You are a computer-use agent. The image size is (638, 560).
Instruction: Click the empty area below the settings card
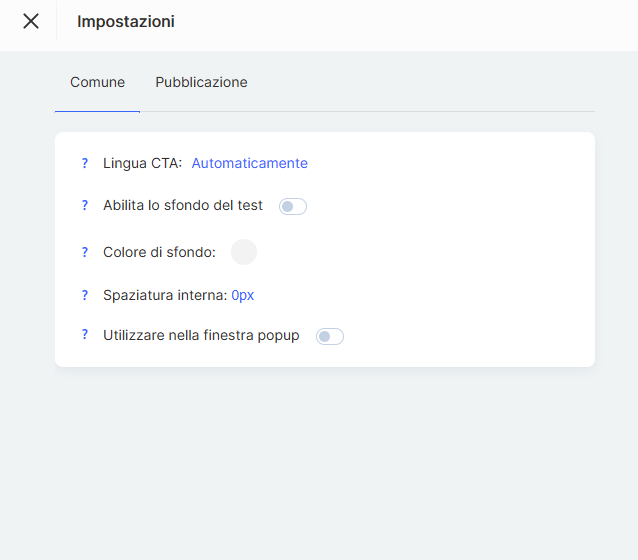[320, 460]
